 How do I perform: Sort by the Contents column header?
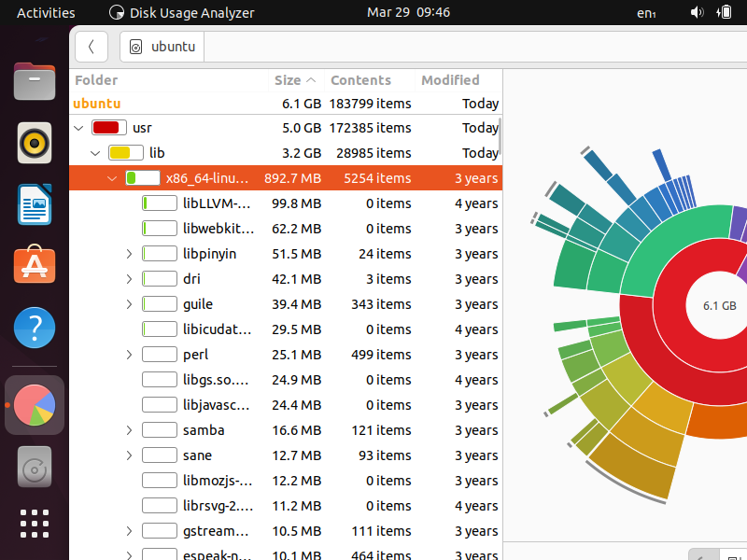point(369,80)
